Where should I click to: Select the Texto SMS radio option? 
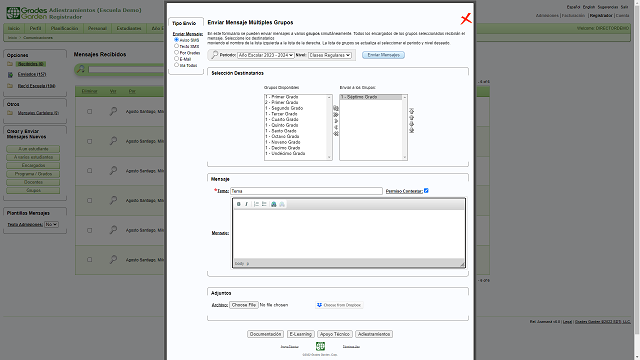(176, 46)
